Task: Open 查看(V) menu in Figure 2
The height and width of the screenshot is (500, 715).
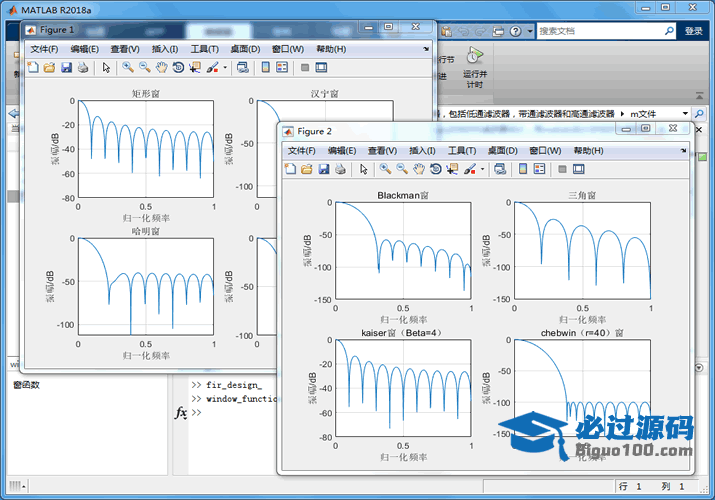Action: 382,150
